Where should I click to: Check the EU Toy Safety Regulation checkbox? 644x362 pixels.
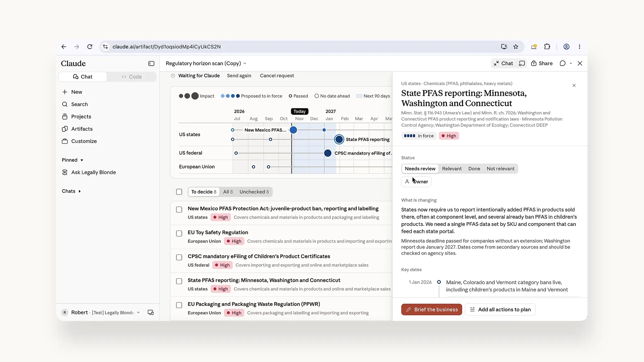(179, 233)
